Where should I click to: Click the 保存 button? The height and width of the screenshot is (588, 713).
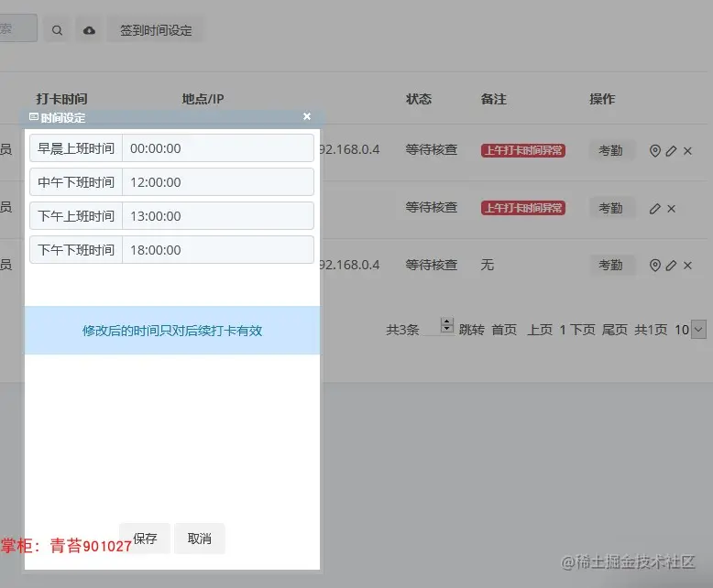click(x=145, y=539)
